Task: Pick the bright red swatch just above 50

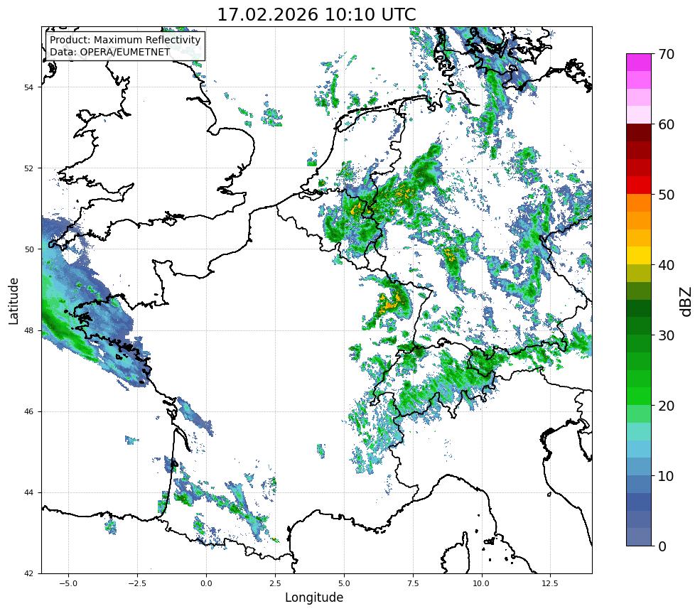Action: [x=639, y=185]
